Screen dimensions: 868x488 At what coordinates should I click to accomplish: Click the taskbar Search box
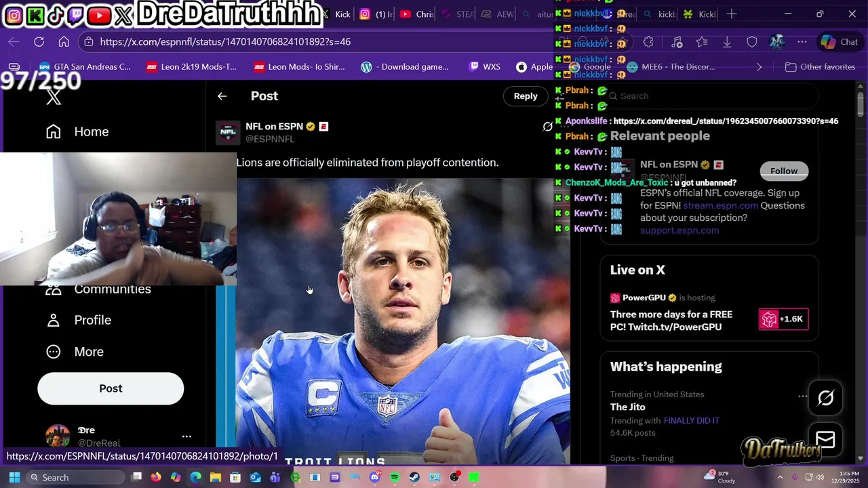[75, 477]
